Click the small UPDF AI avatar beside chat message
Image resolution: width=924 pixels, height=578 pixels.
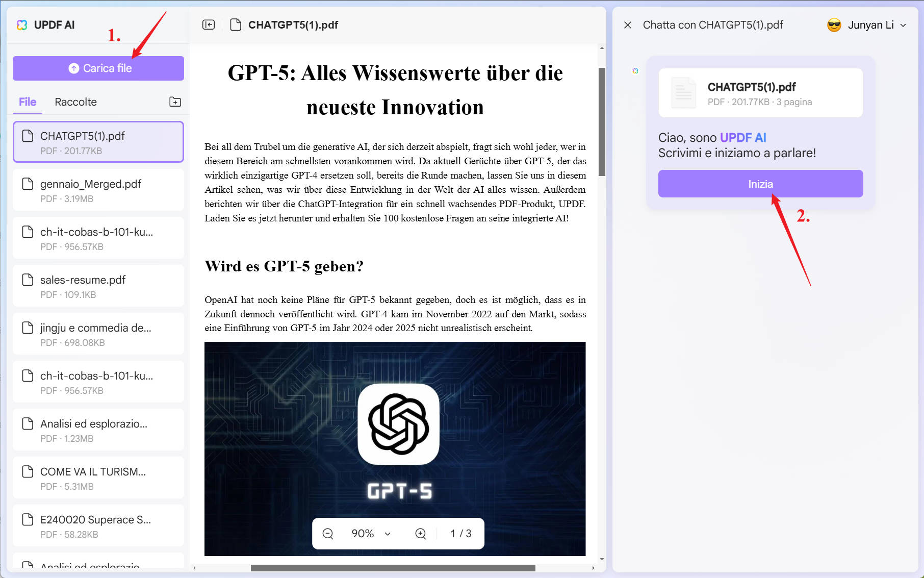coord(635,71)
